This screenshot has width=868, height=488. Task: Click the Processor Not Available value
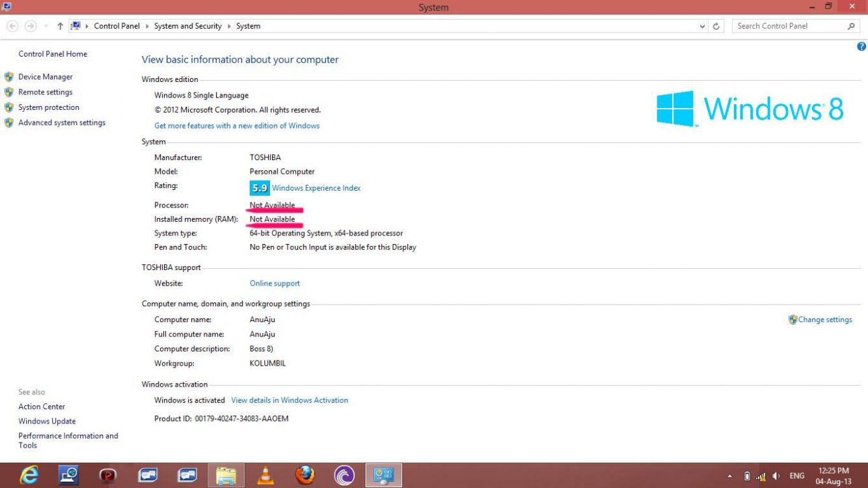[x=272, y=205]
